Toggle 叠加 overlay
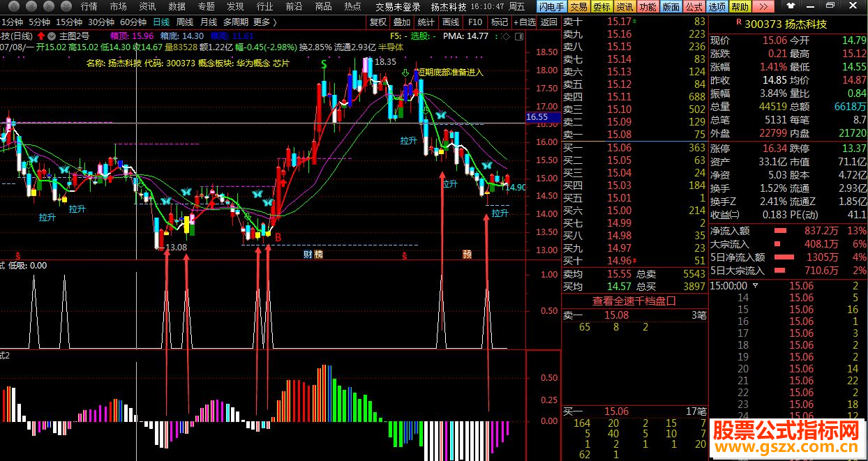868x461 pixels. (x=402, y=22)
